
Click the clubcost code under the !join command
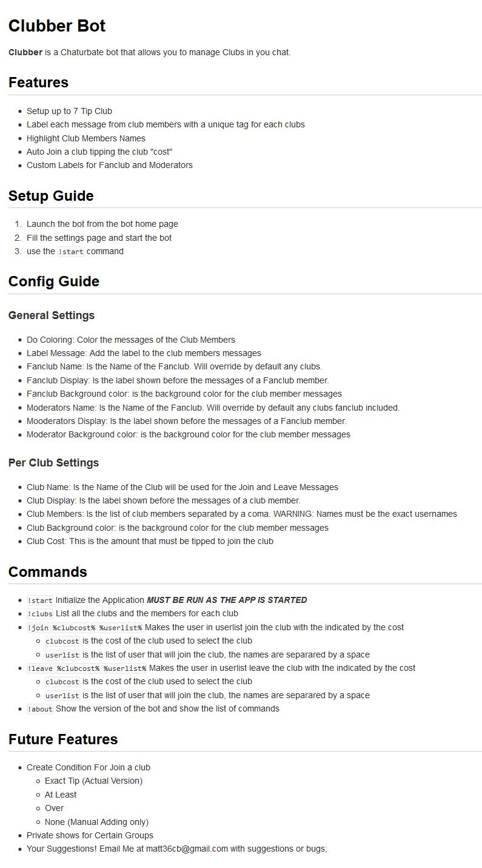(x=62, y=641)
